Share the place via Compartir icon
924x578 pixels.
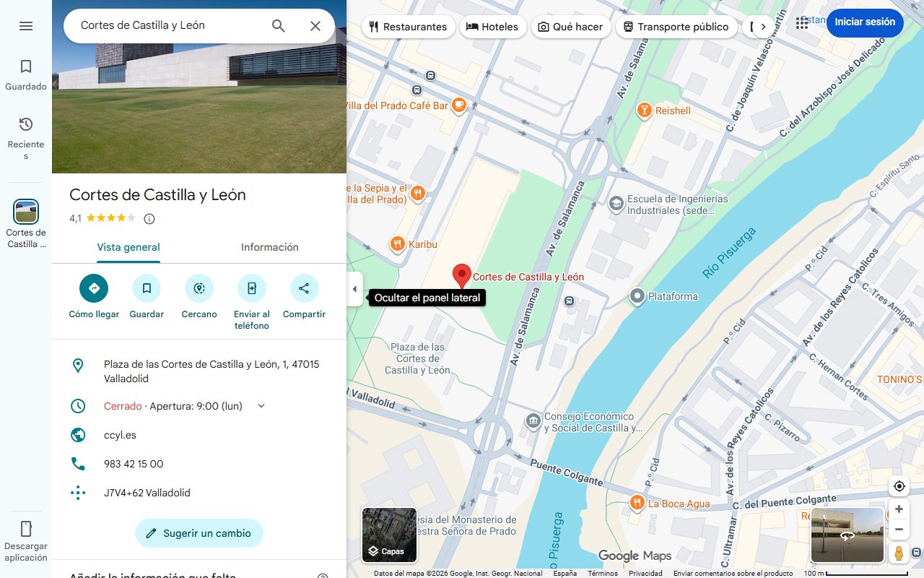click(x=304, y=288)
